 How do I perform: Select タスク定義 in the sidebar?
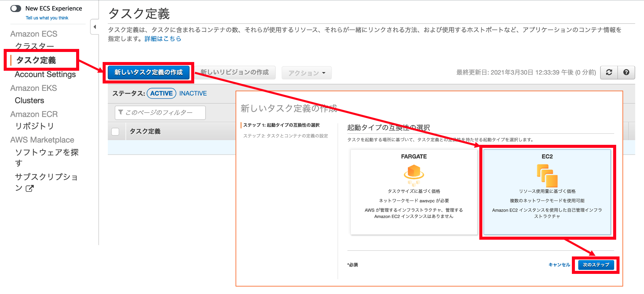tap(36, 60)
